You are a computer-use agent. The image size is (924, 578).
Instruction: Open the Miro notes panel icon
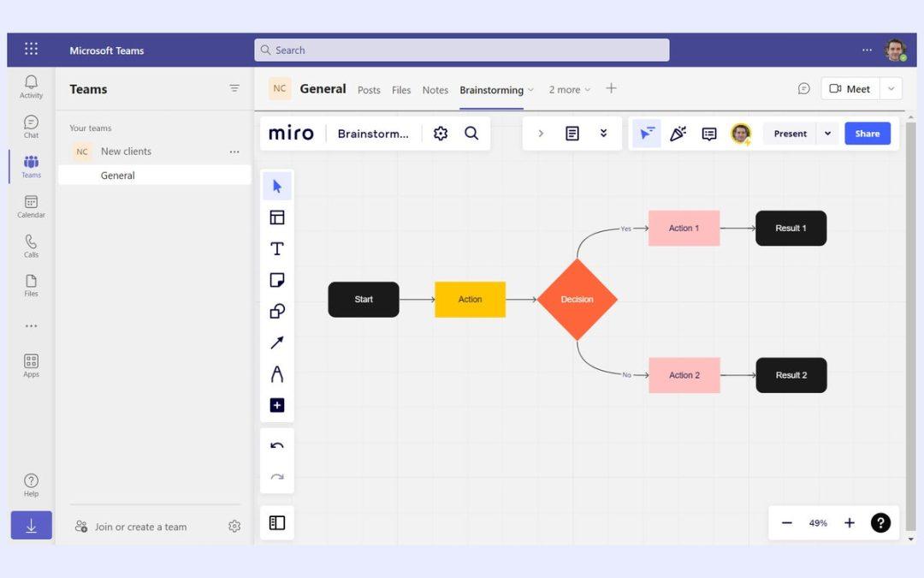click(x=572, y=134)
